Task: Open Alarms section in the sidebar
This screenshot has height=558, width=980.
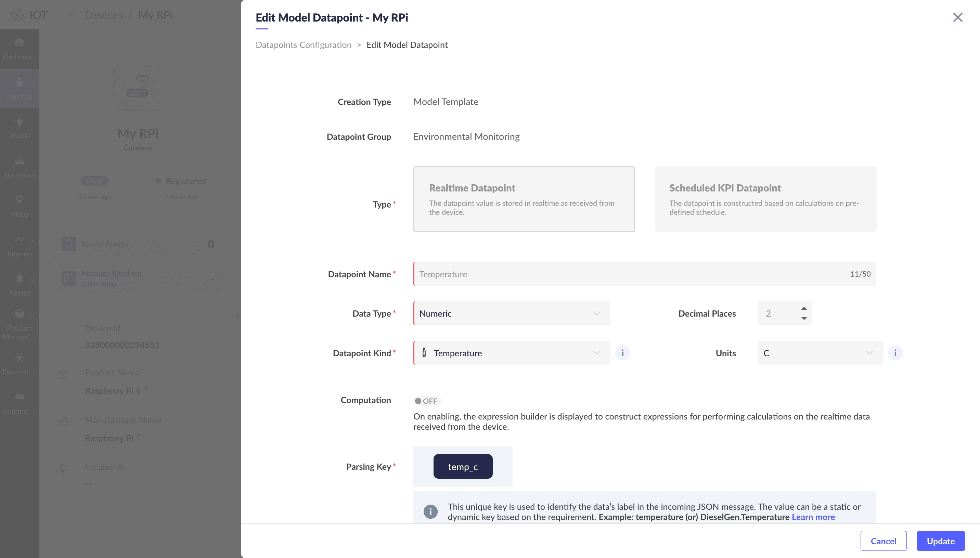Action: click(x=20, y=285)
